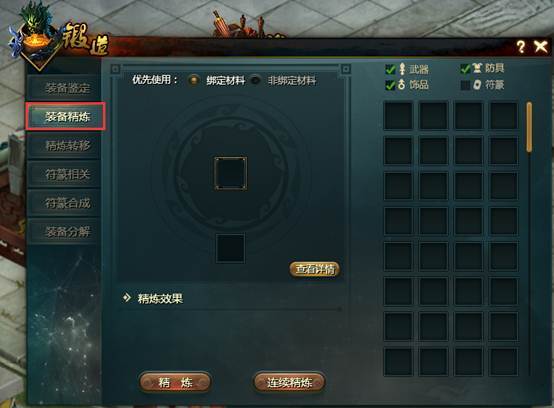This screenshot has width=554, height=408.
Task: Select the first inventory grid slot
Action: coord(398,116)
